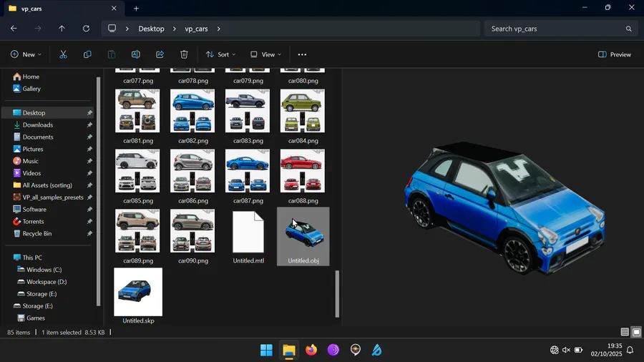Open Downloads in the navigation sidebar
Screen dimensions: 644x362
[38, 125]
